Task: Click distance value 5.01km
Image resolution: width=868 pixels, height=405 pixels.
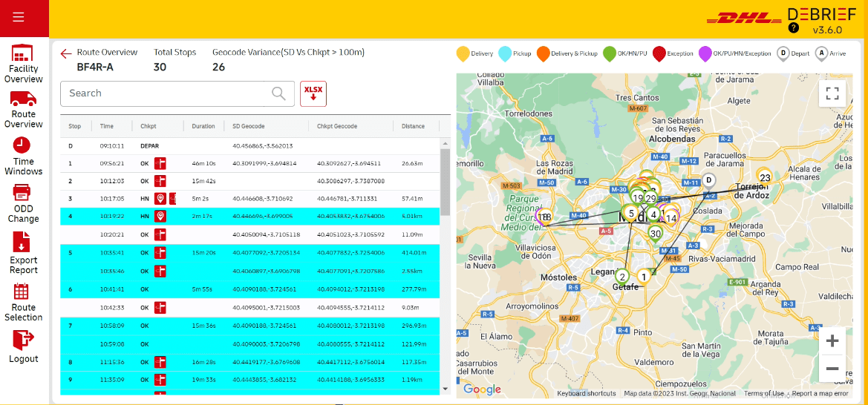Action: click(411, 217)
